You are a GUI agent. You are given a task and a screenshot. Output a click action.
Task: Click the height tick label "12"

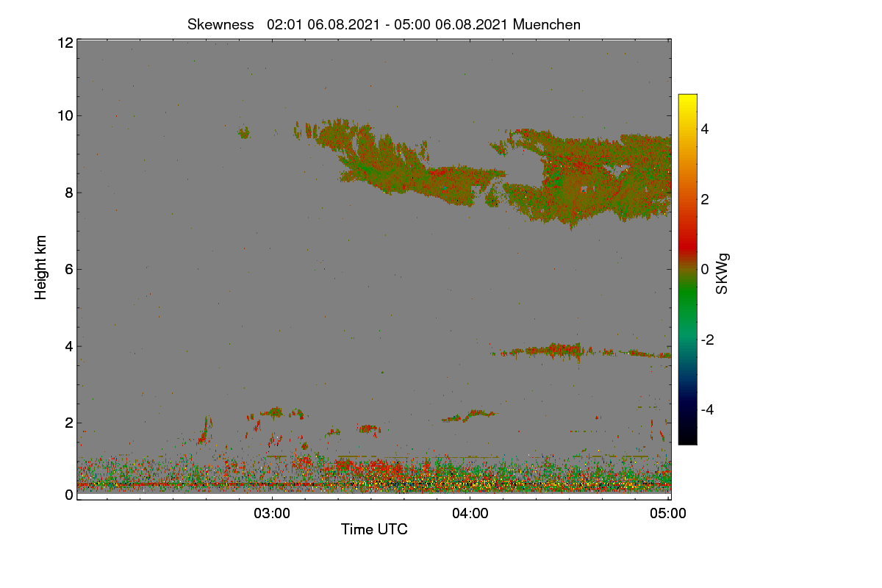coord(65,43)
